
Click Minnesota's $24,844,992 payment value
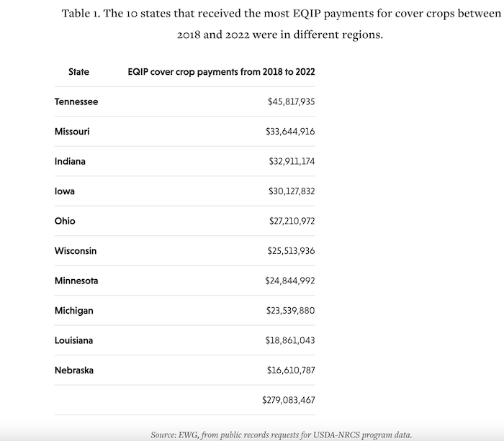coord(289,281)
